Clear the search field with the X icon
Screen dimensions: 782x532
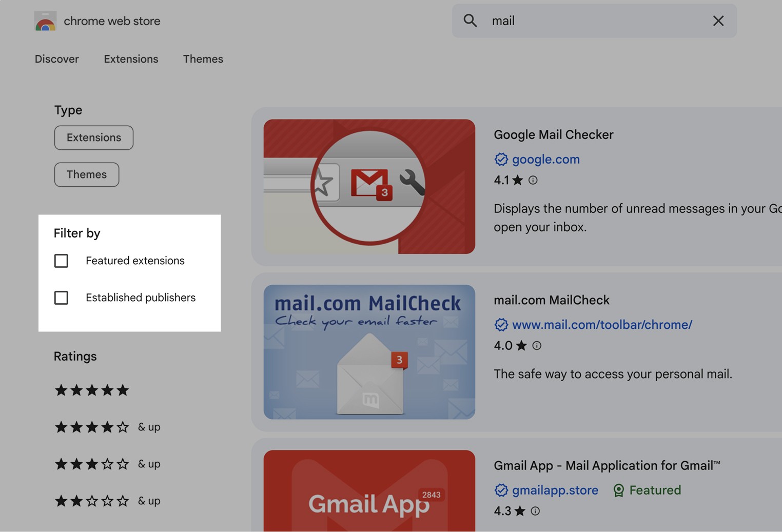pos(718,21)
